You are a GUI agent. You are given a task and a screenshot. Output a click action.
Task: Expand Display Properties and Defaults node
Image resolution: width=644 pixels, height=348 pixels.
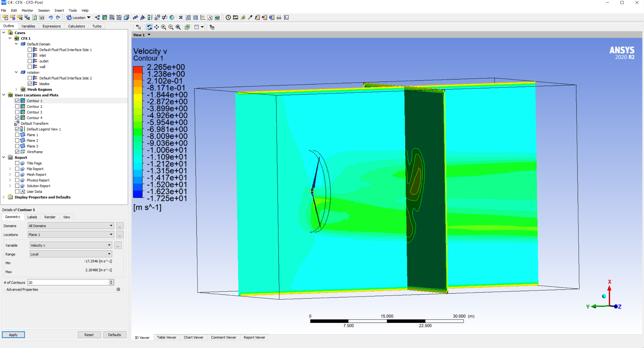click(4, 197)
